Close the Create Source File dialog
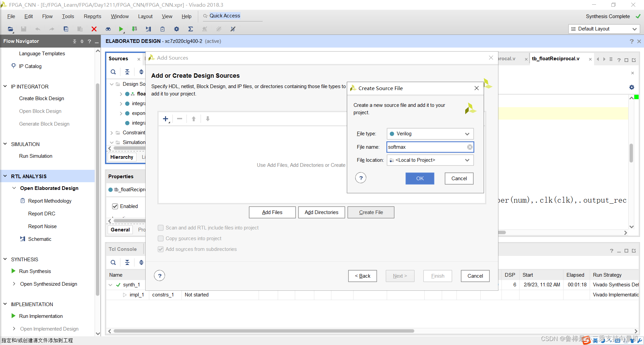The height and width of the screenshot is (345, 644). [477, 88]
